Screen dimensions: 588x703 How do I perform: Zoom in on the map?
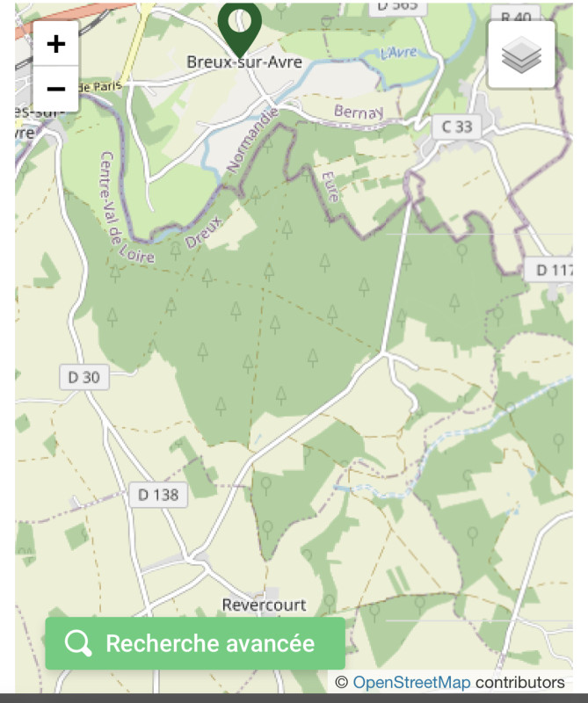click(x=55, y=44)
